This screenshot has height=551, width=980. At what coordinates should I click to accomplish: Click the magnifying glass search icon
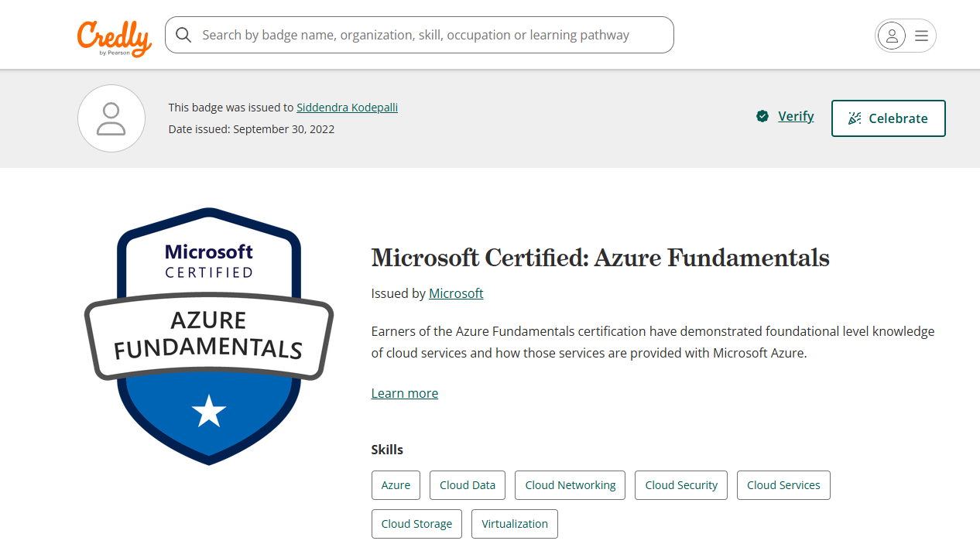tap(183, 35)
